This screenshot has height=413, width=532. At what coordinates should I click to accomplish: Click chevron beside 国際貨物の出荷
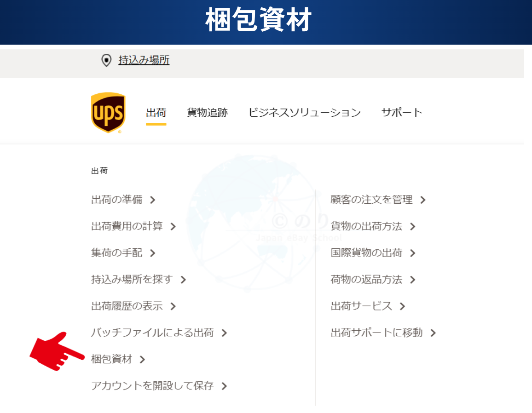(x=412, y=253)
